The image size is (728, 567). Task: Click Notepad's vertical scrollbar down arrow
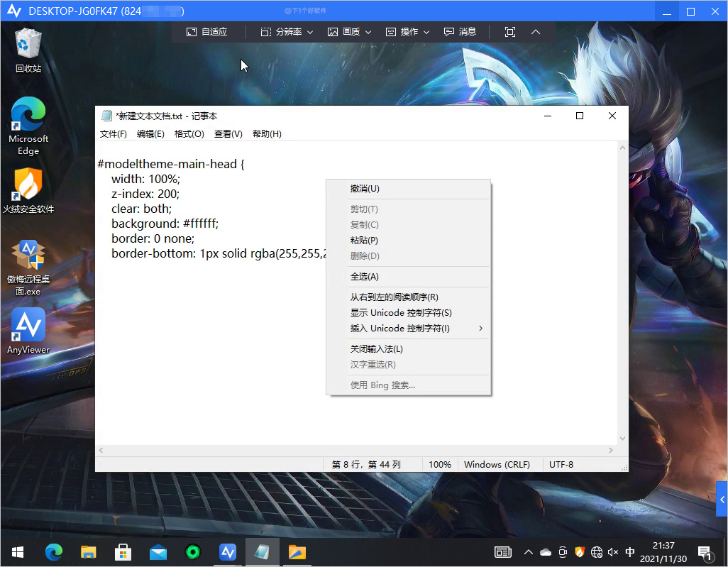(x=622, y=439)
